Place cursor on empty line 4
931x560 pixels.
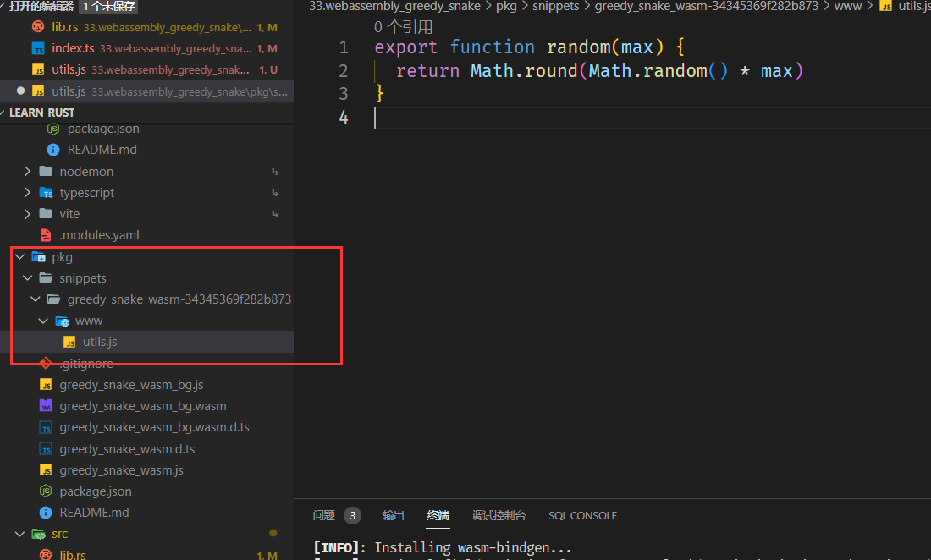coord(652,118)
